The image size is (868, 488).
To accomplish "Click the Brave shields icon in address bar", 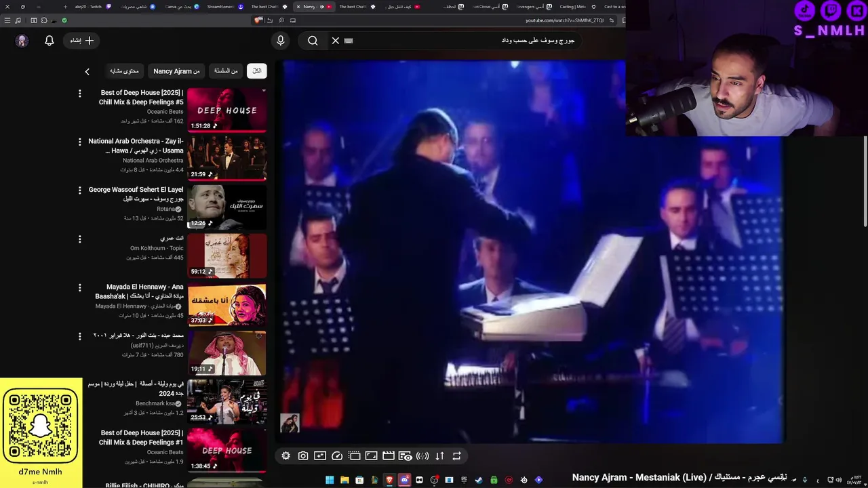I will pos(258,20).
